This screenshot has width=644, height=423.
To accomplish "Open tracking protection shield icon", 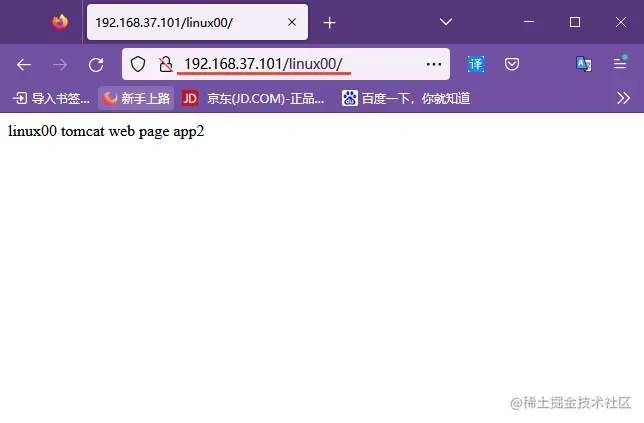I will click(x=138, y=64).
